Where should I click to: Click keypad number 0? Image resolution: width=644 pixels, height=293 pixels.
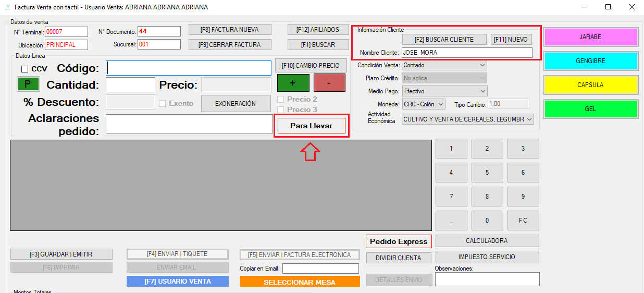tap(487, 221)
